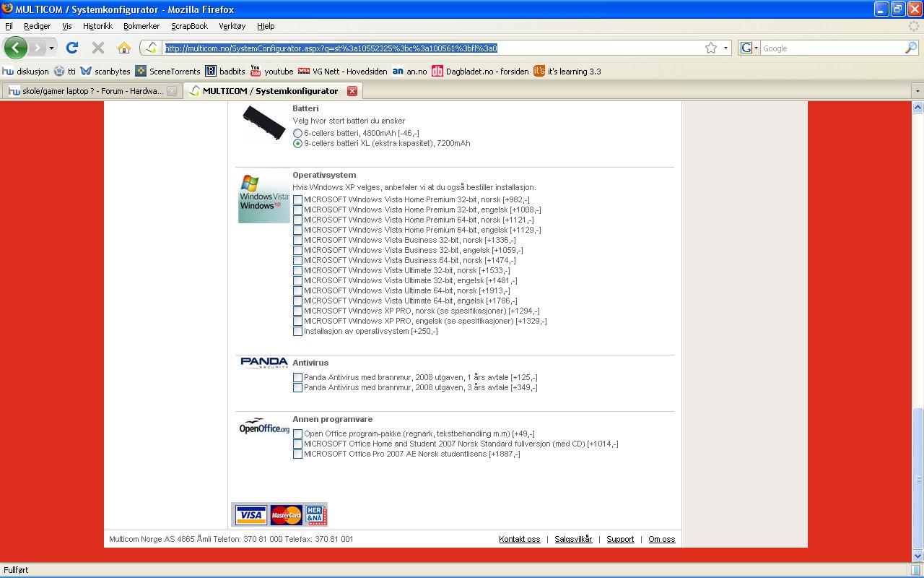Click the OpenOffice.org logo
This screenshot has width=924, height=578.
coord(264,426)
